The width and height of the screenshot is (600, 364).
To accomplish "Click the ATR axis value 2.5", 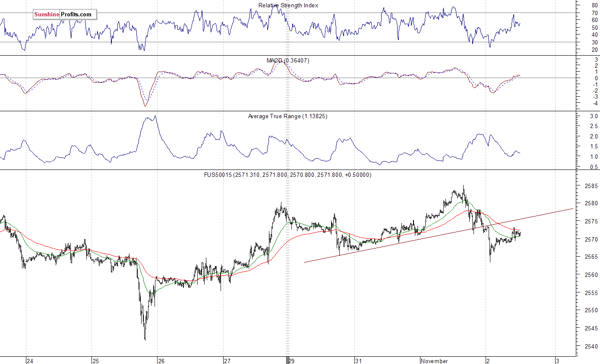I will [594, 126].
